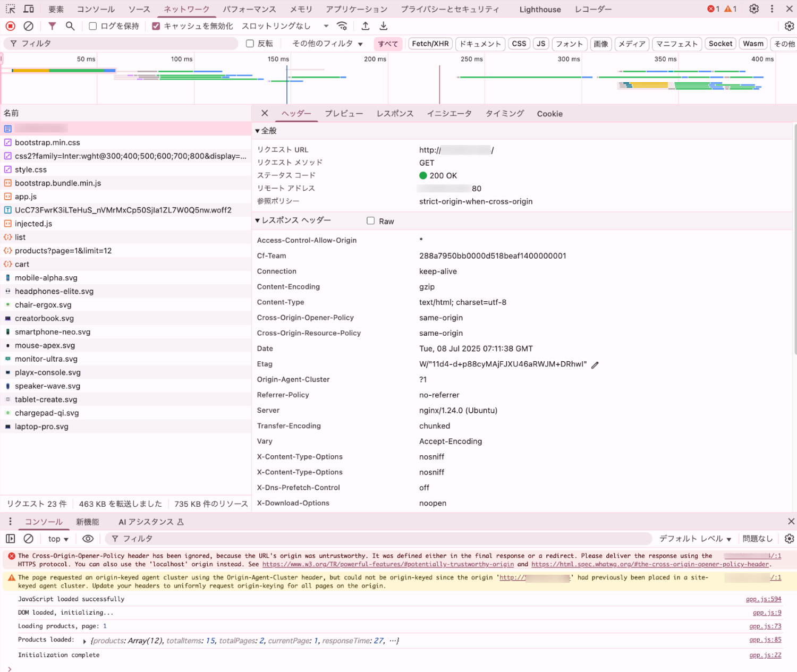Screen dimensions: 797x672
Task: Open network search magnifier
Action: [70, 26]
